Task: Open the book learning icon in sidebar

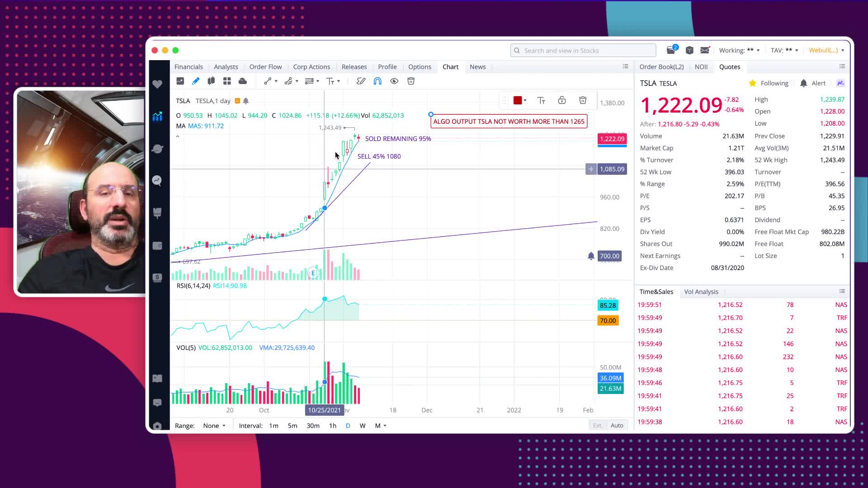Action: pos(157,379)
